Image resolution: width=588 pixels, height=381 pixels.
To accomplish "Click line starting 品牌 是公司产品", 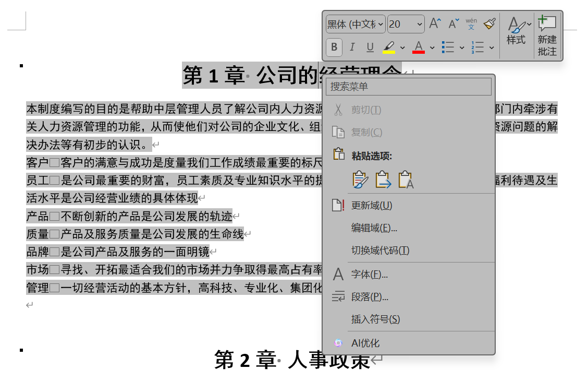I will click(118, 252).
